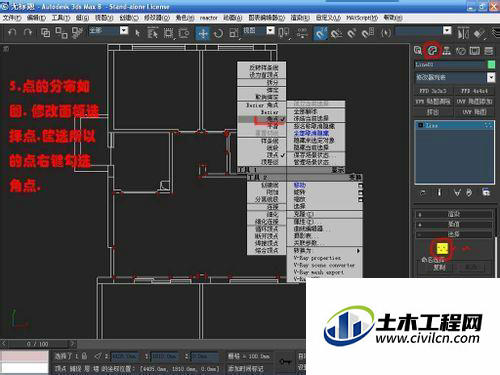Open Select by Name list tool
The width and height of the screenshot is (500, 375).
[153, 33]
